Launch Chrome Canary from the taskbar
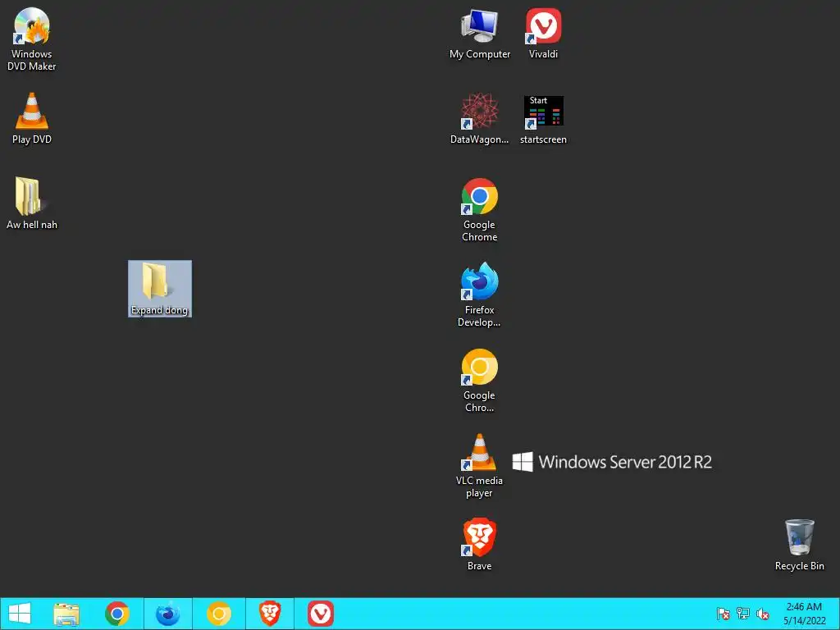 pyautogui.click(x=218, y=614)
